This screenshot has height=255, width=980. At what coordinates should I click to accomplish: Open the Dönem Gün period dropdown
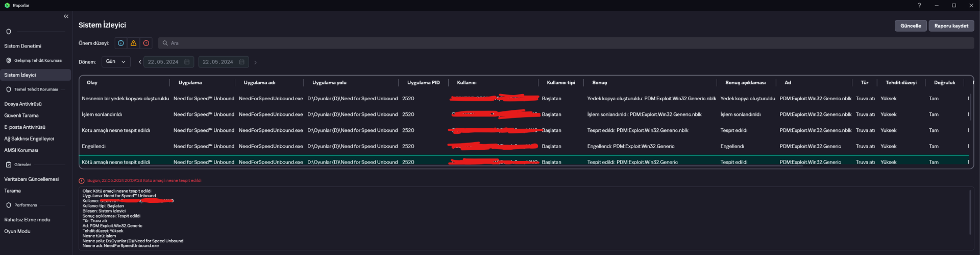tap(116, 62)
